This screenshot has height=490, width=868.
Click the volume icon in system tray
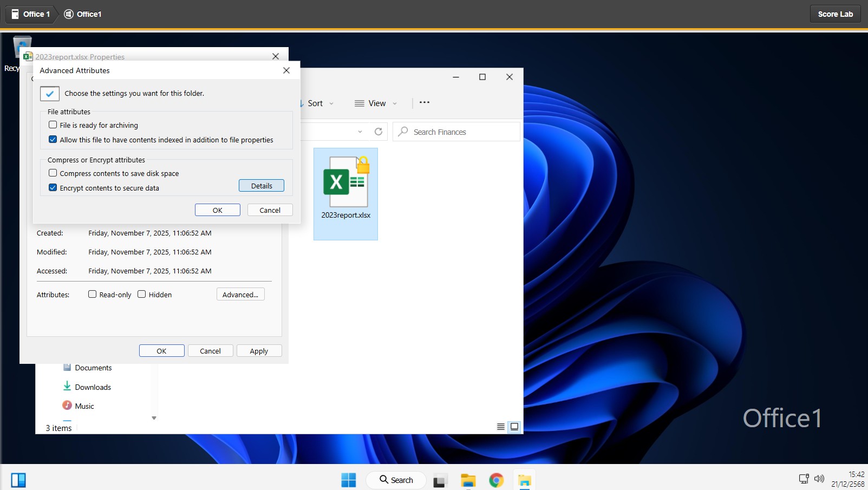(x=819, y=479)
